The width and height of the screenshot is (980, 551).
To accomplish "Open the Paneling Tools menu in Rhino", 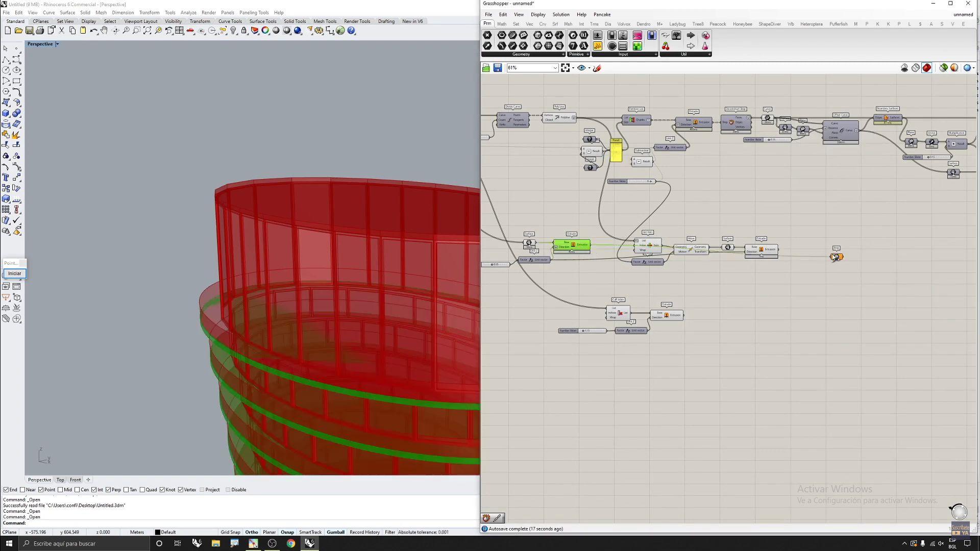I will (254, 12).
